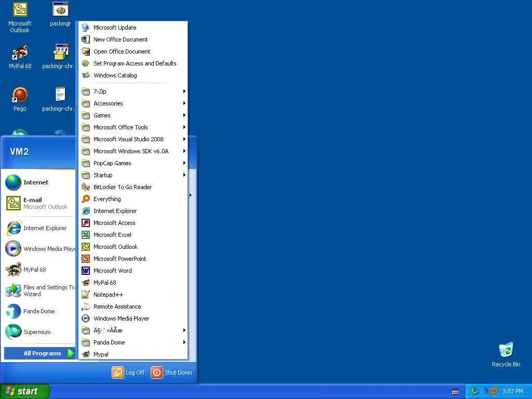This screenshot has width=532, height=399.
Task: Open Files and Settings Transfer Wizard
Action: pos(39,291)
